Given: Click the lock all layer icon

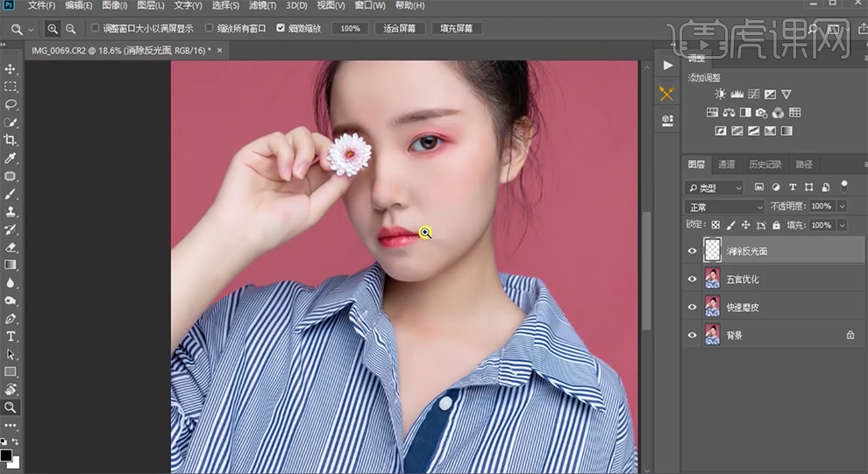Looking at the screenshot, I should (x=776, y=225).
